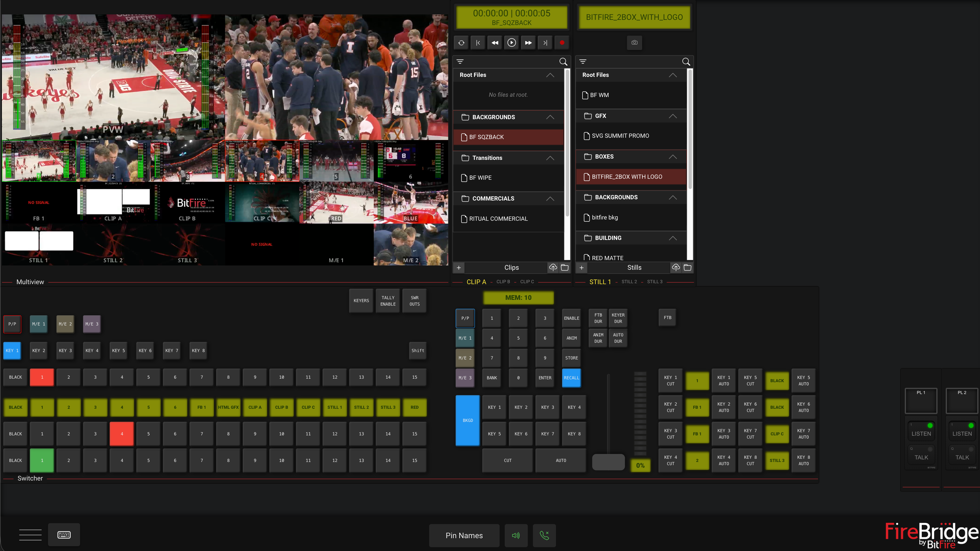Image resolution: width=980 pixels, height=551 pixels.
Task: Click the Pin Names button
Action: 464,535
